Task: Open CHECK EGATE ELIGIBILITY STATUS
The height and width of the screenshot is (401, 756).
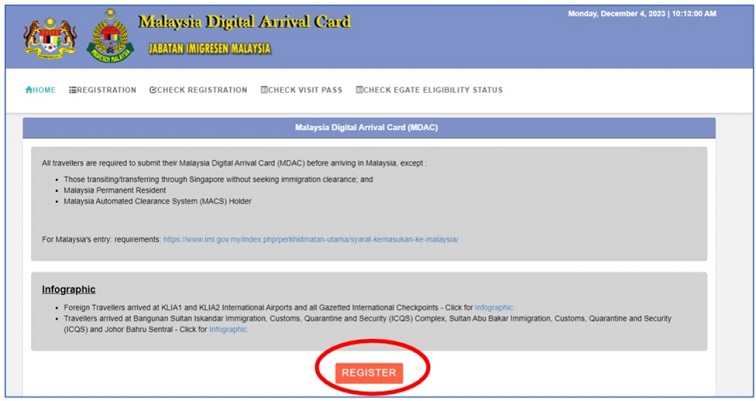Action: (x=433, y=90)
